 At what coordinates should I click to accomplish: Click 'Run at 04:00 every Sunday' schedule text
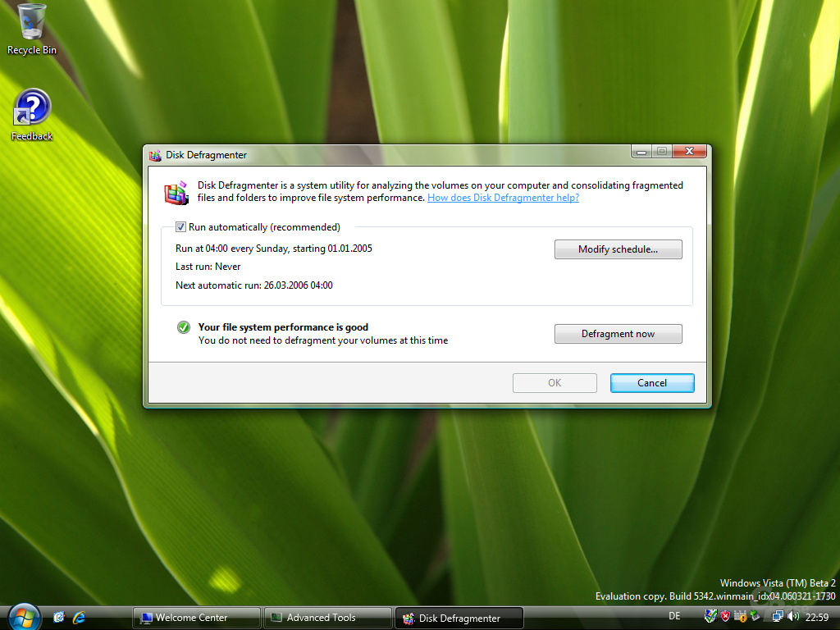coord(274,249)
